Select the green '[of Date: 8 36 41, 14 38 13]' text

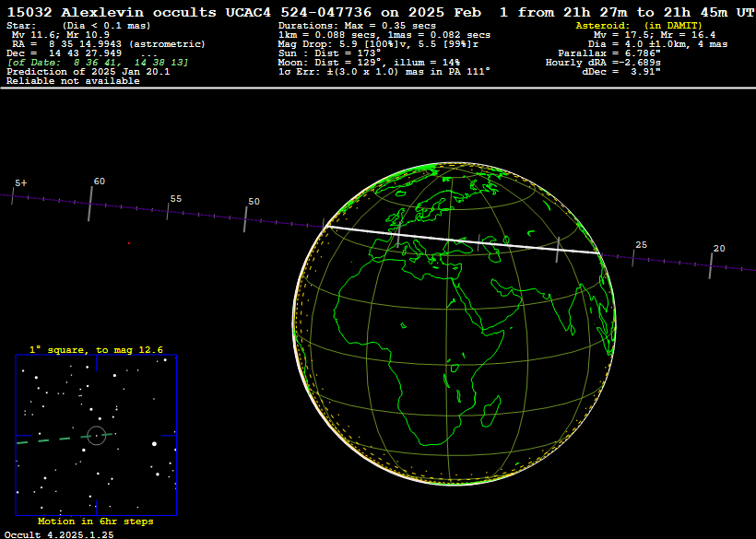pyautogui.click(x=98, y=63)
